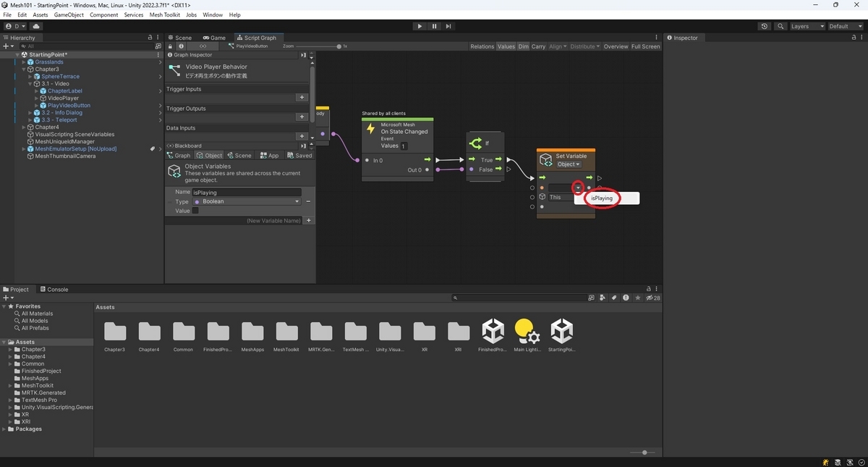
Task: Select the App variables tab
Action: coord(269,156)
